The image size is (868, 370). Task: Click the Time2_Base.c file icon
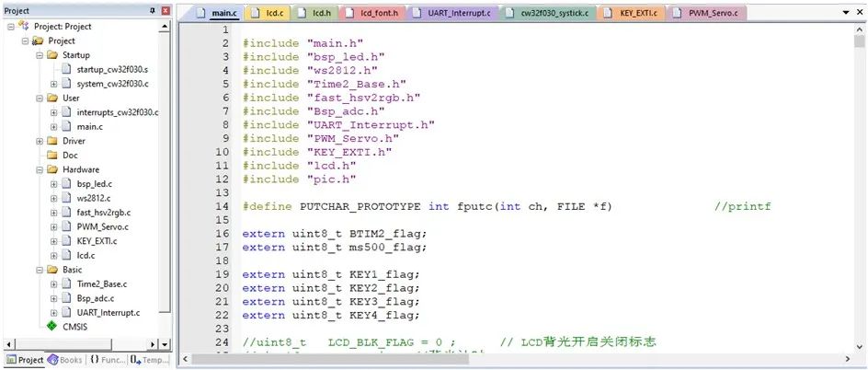(66, 284)
